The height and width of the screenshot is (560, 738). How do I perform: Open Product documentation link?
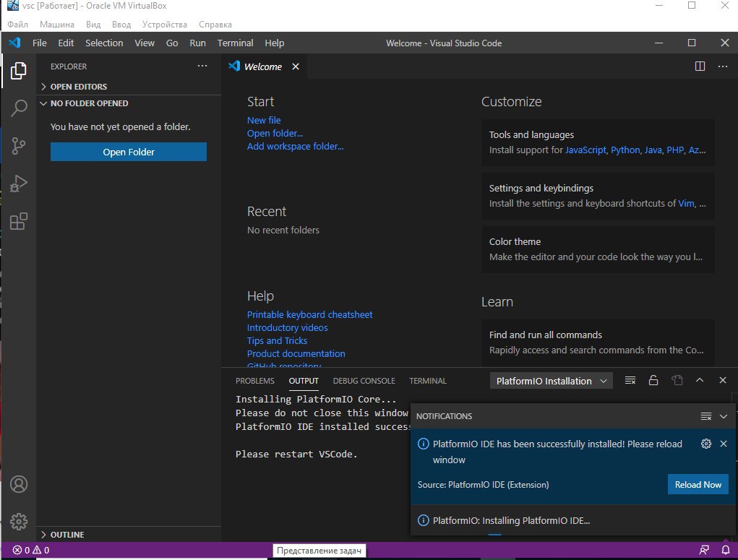click(x=296, y=353)
